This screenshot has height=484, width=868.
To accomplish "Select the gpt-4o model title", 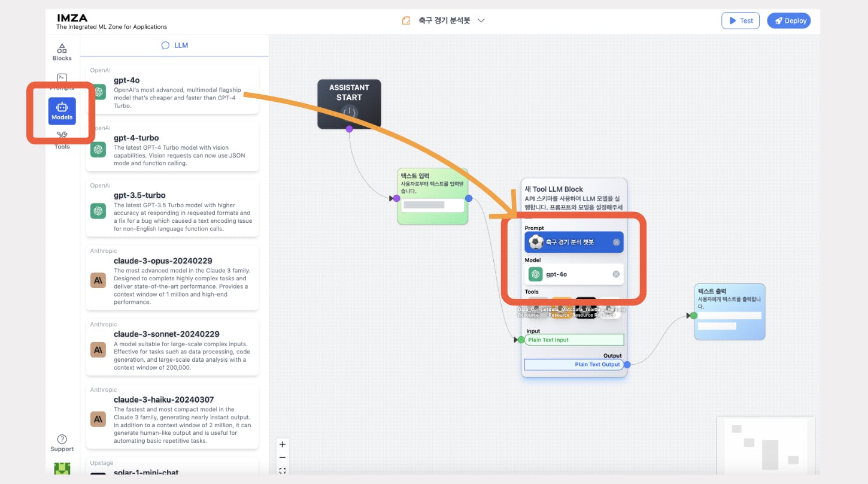I will click(x=127, y=80).
